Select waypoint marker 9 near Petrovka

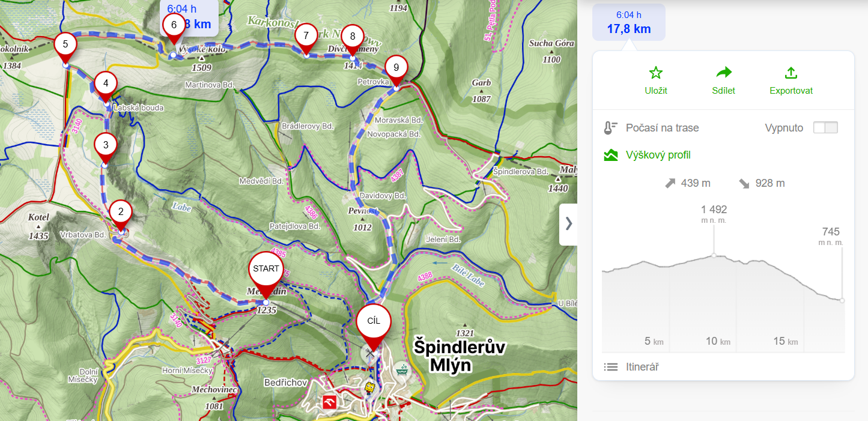pyautogui.click(x=395, y=67)
